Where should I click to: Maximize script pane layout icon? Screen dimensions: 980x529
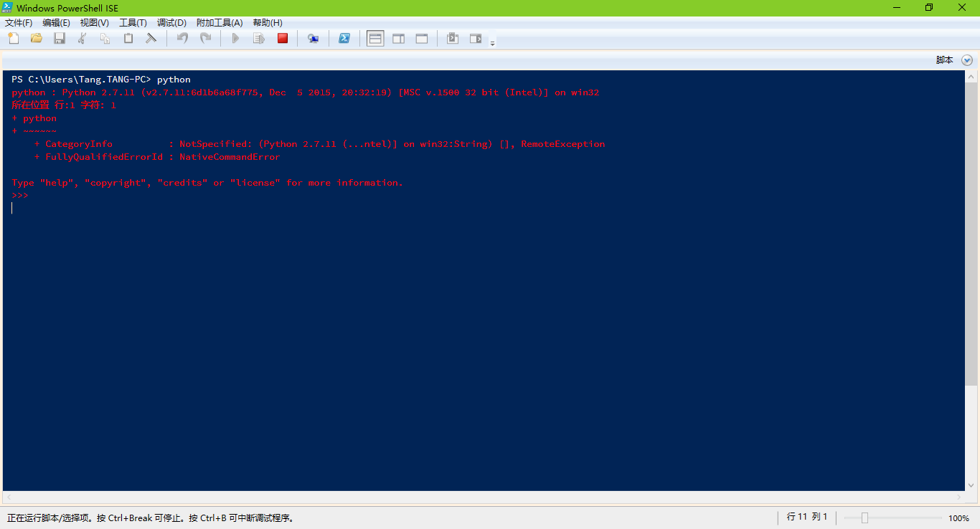coord(422,38)
